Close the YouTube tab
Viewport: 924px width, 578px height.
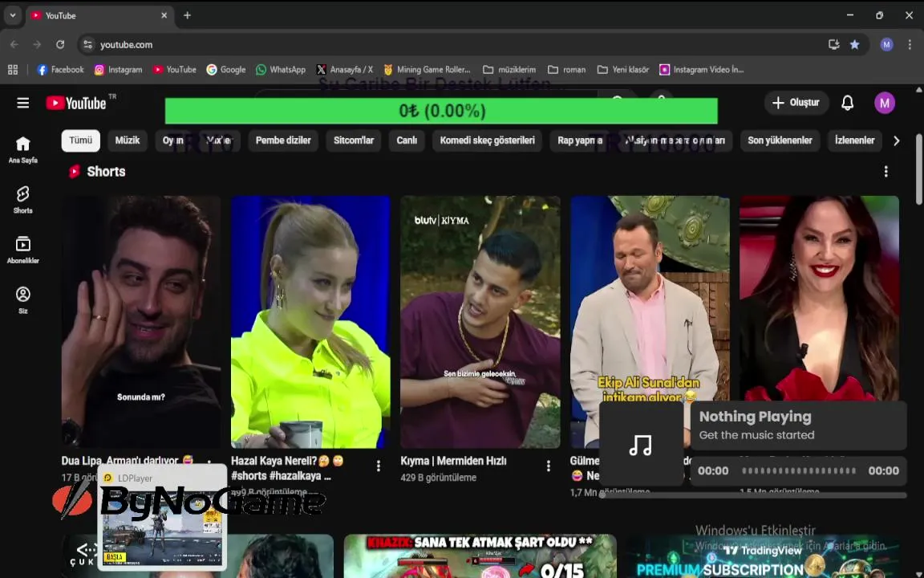(x=164, y=15)
